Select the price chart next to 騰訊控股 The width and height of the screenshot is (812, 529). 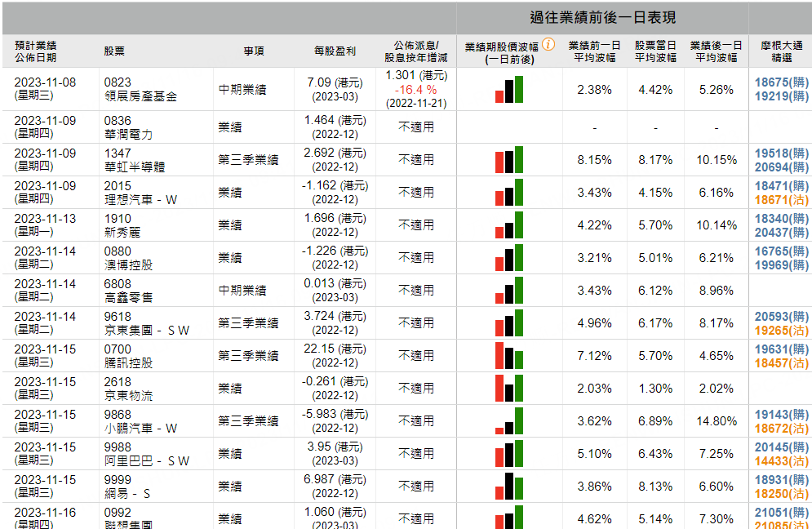click(x=510, y=354)
